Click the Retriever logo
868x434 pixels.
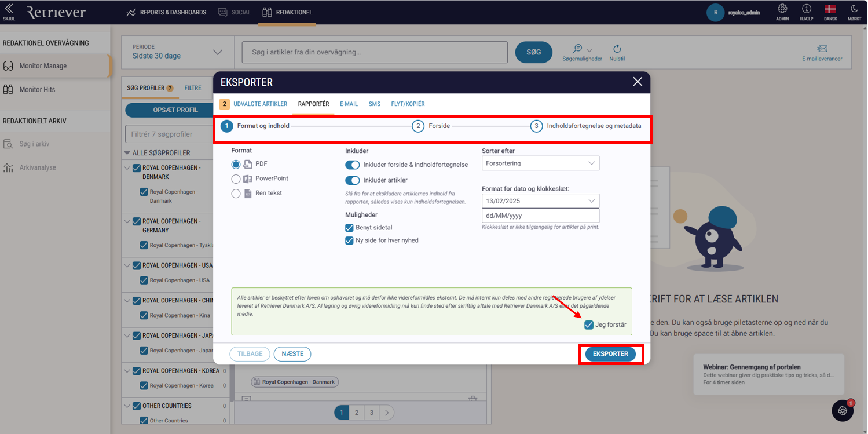[x=56, y=12]
